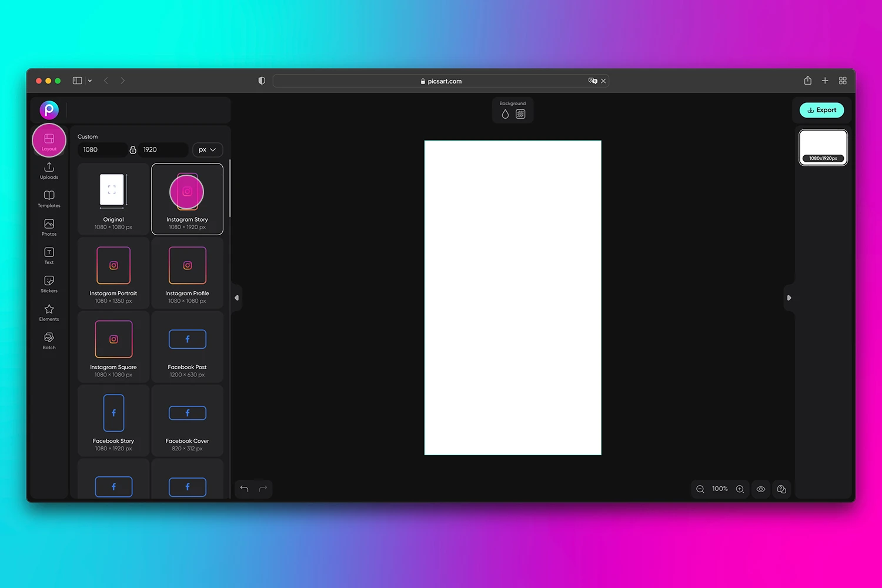Open the Picsart home via logo
This screenshot has height=588, width=882.
(x=49, y=109)
